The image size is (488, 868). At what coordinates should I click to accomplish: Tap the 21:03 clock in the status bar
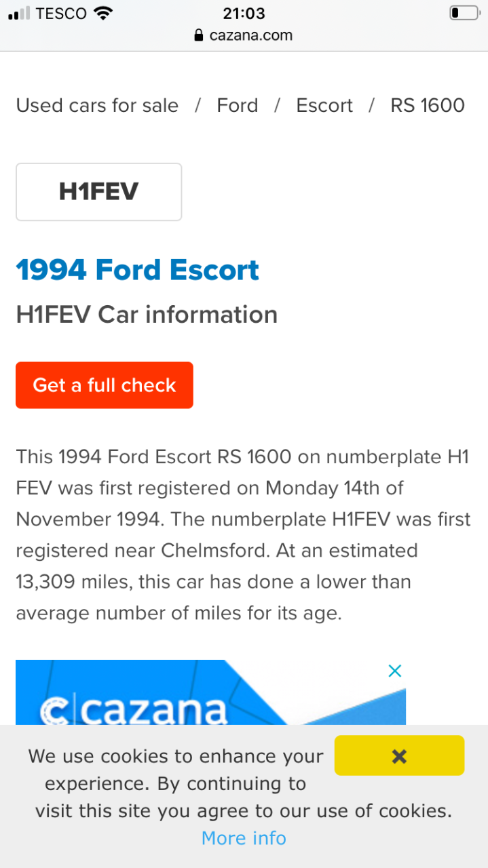point(244,13)
